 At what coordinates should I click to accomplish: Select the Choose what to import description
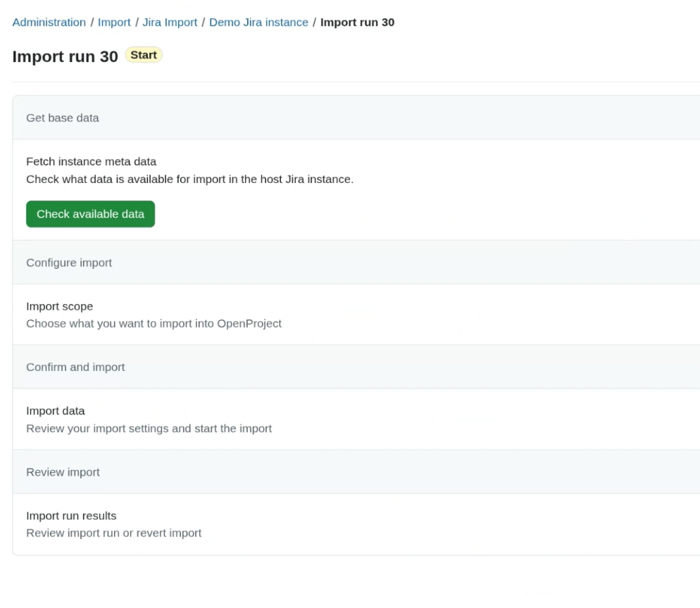pos(154,323)
